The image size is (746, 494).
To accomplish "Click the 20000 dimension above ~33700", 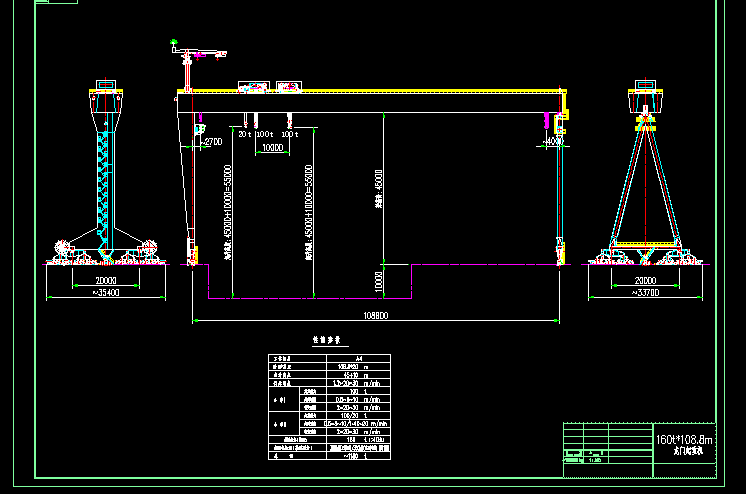I will [646, 281].
